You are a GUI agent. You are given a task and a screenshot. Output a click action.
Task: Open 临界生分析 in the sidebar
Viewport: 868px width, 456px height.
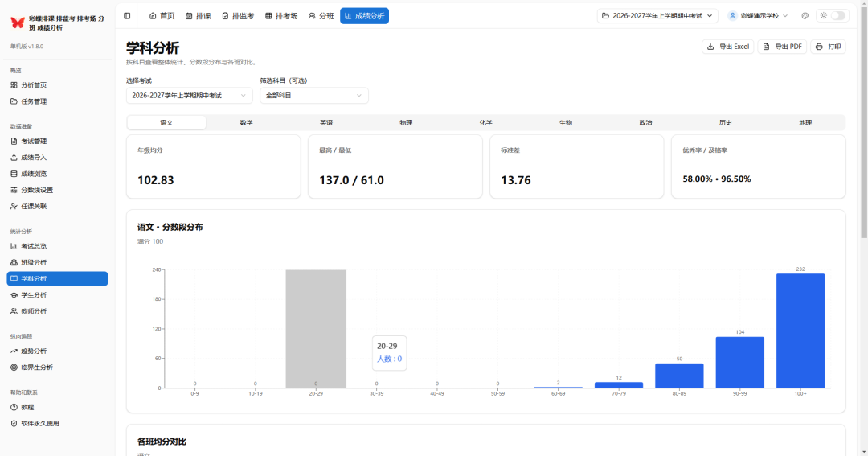(37, 368)
